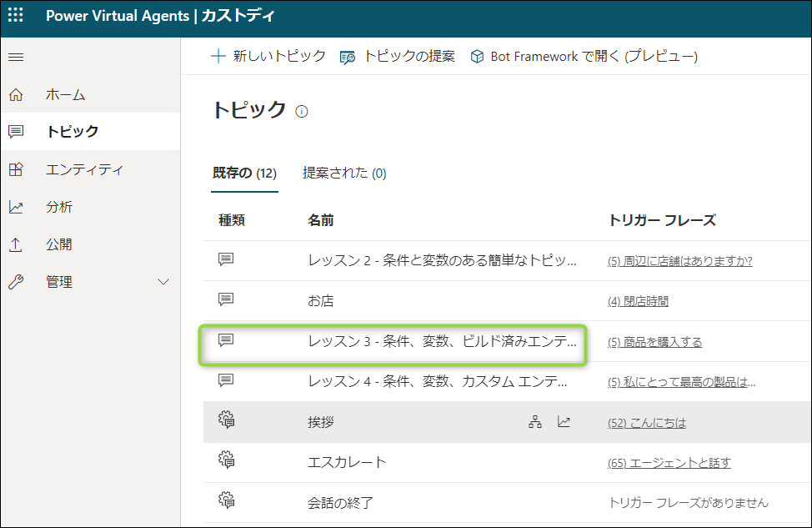Viewport: 812px width, 528px height.
Task: Open trigger link 私にとって最高の製品は...
Action: coord(681,382)
